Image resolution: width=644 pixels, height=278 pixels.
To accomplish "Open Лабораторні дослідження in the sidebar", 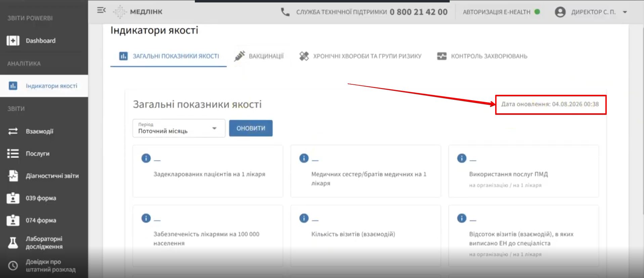I will [44, 242].
